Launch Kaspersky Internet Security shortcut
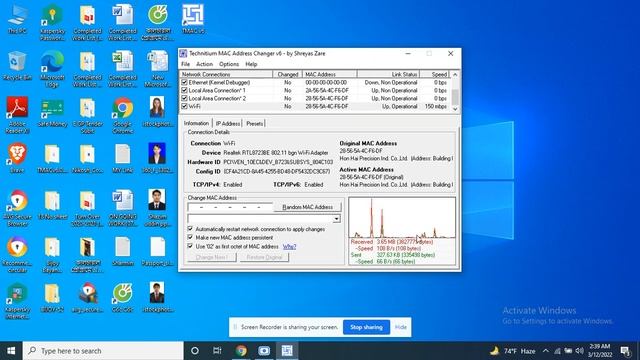The height and width of the screenshot is (360, 640). (17, 301)
